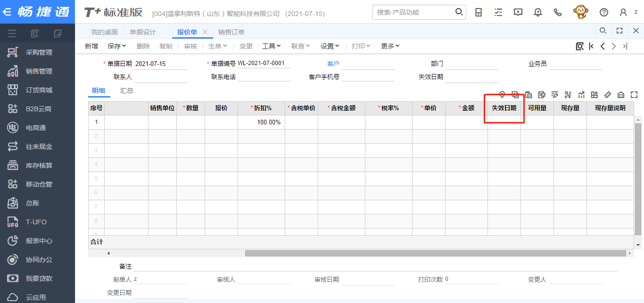Image resolution: width=644 pixels, height=303 pixels.
Task: Open the 保存 dropdown
Action: tap(117, 46)
